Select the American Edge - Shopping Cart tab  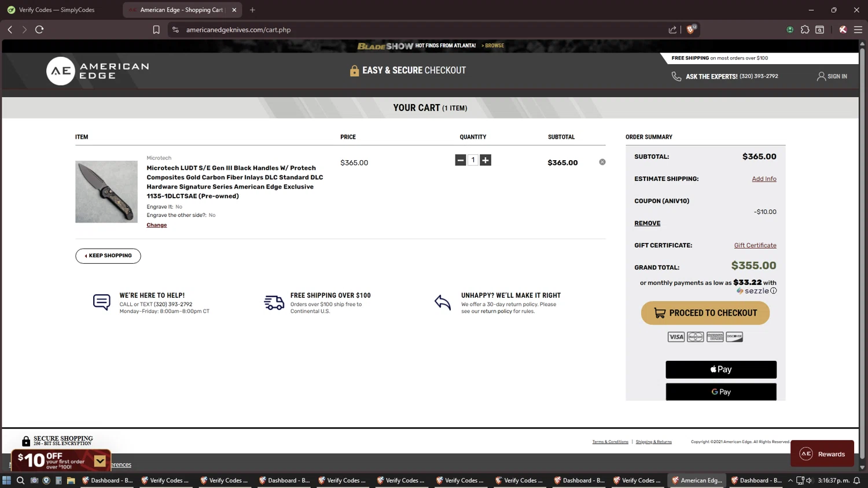(x=181, y=10)
